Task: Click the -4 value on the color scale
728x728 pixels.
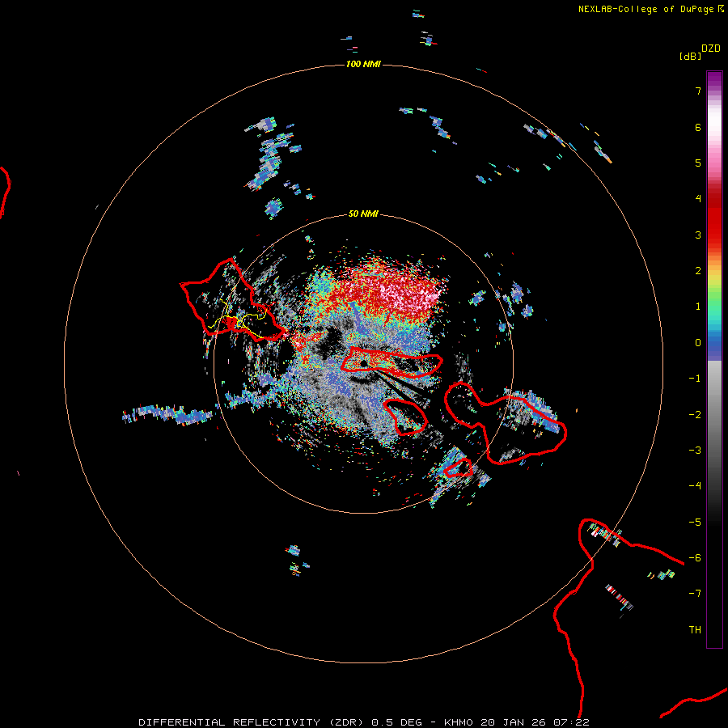Action: pyautogui.click(x=695, y=486)
